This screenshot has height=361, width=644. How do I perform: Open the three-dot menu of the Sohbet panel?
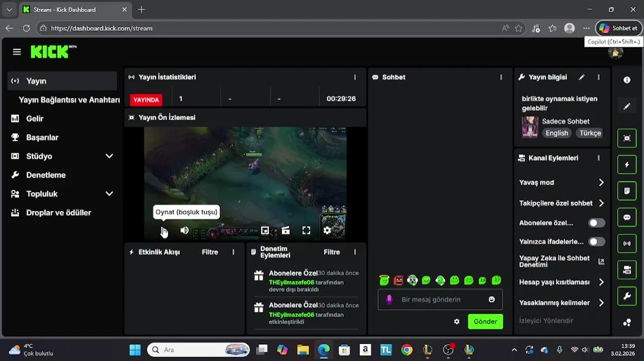pyautogui.click(x=501, y=77)
